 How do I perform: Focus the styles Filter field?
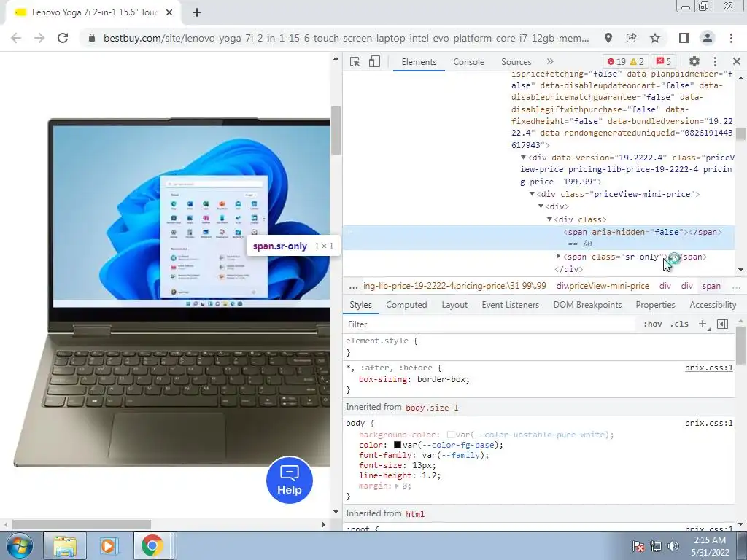coord(491,324)
